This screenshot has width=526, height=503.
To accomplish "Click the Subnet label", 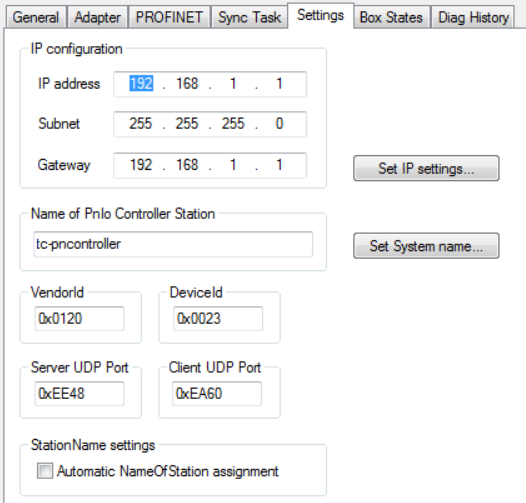I will pyautogui.click(x=59, y=123).
